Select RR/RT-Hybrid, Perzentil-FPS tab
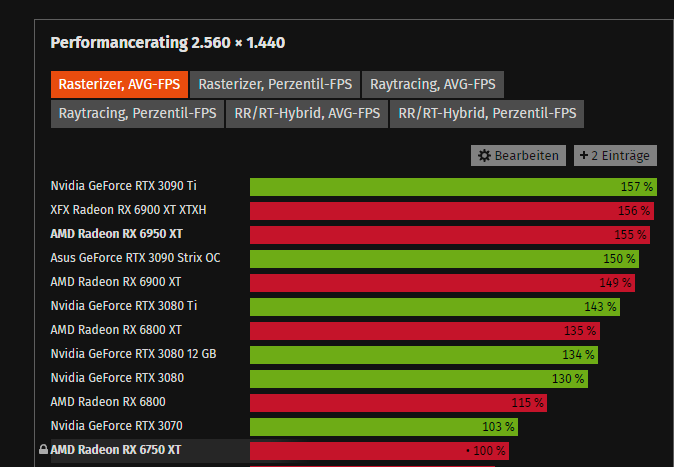 487,114
